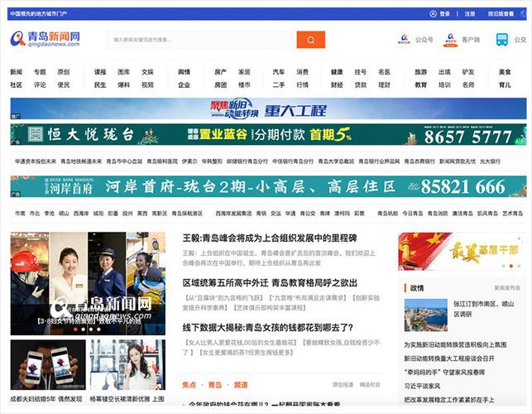532x414 pixels.
Task: Open the 房产 navigation item
Action: point(221,72)
